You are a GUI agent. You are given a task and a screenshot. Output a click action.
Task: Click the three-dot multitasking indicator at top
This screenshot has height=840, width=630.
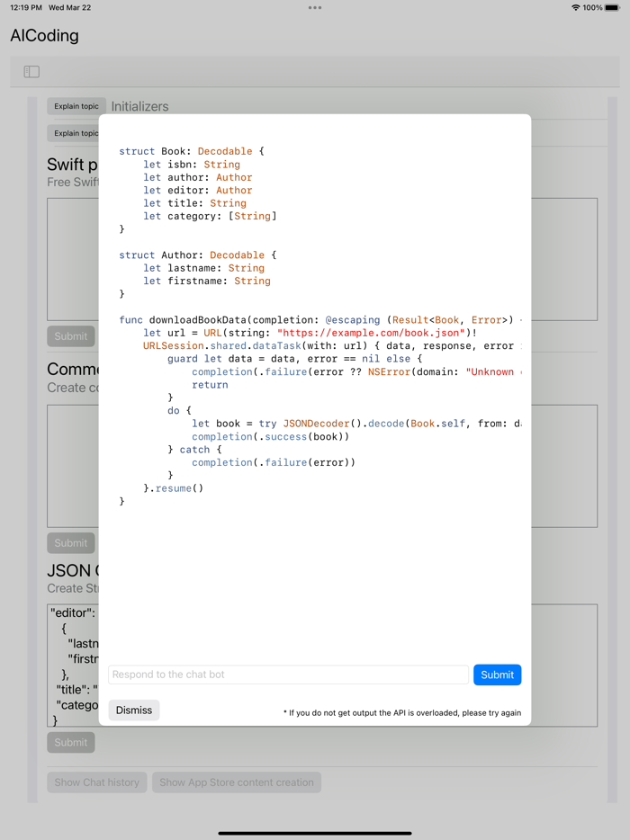(315, 7)
